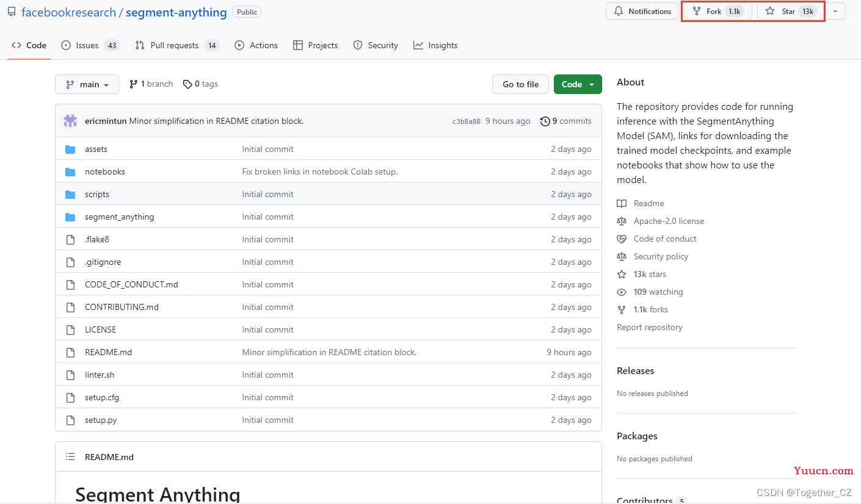Click the Notifications button
Image resolution: width=861 pixels, height=504 pixels.
642,12
